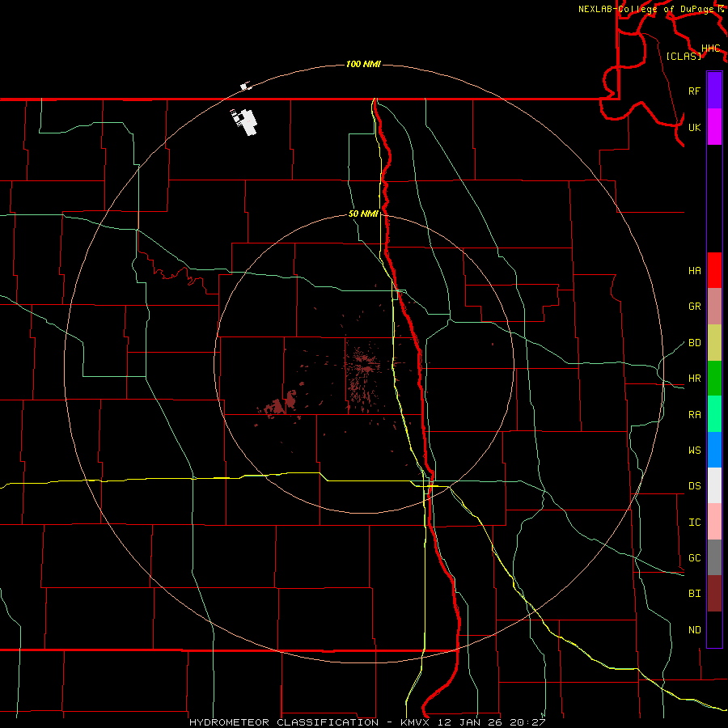Click the HHC product label
Viewport: 728px width, 728px height.
pyautogui.click(x=710, y=49)
